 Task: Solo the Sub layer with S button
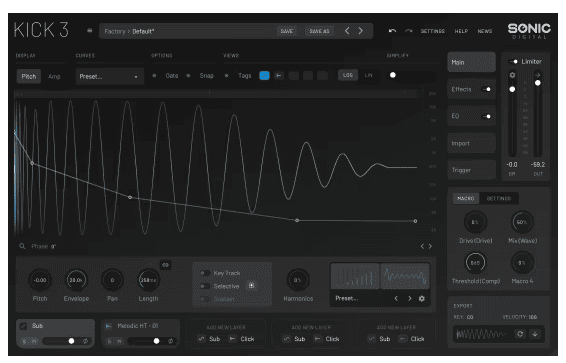pos(25,341)
